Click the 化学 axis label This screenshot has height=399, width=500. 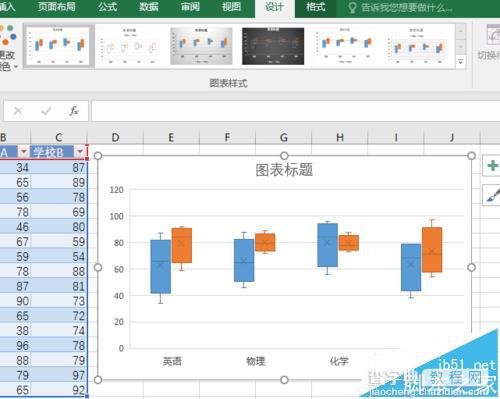(x=339, y=361)
